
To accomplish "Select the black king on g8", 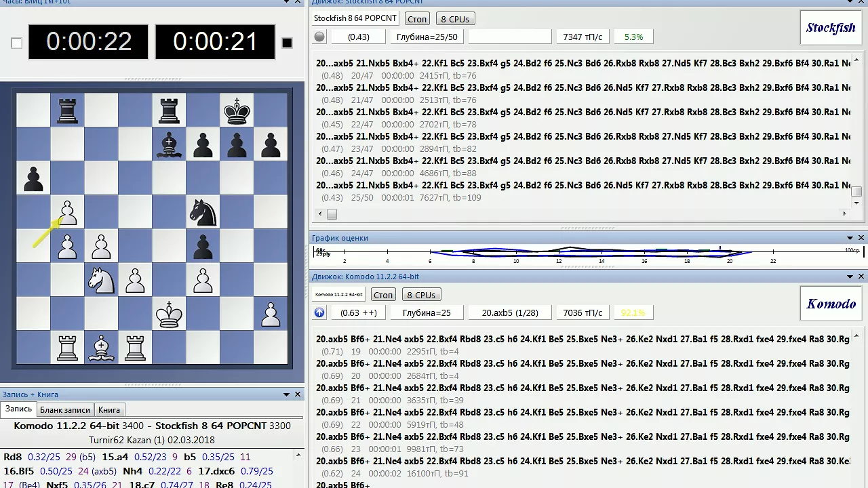I will click(237, 110).
